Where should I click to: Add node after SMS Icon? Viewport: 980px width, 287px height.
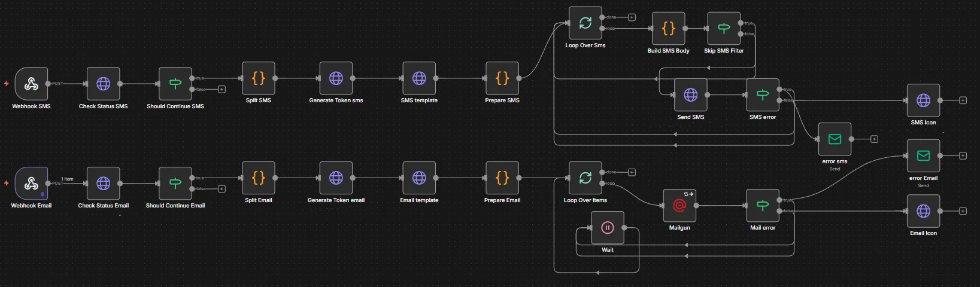coord(963,100)
